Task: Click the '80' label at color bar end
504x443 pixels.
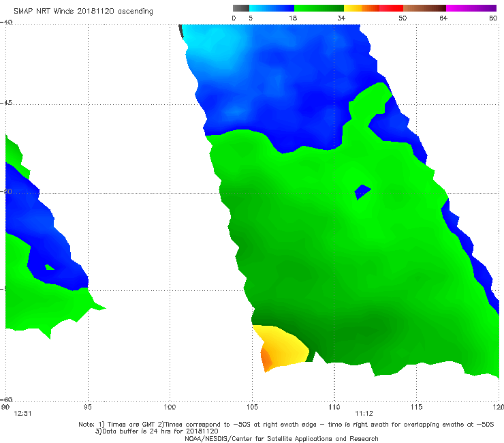Action: tap(493, 18)
